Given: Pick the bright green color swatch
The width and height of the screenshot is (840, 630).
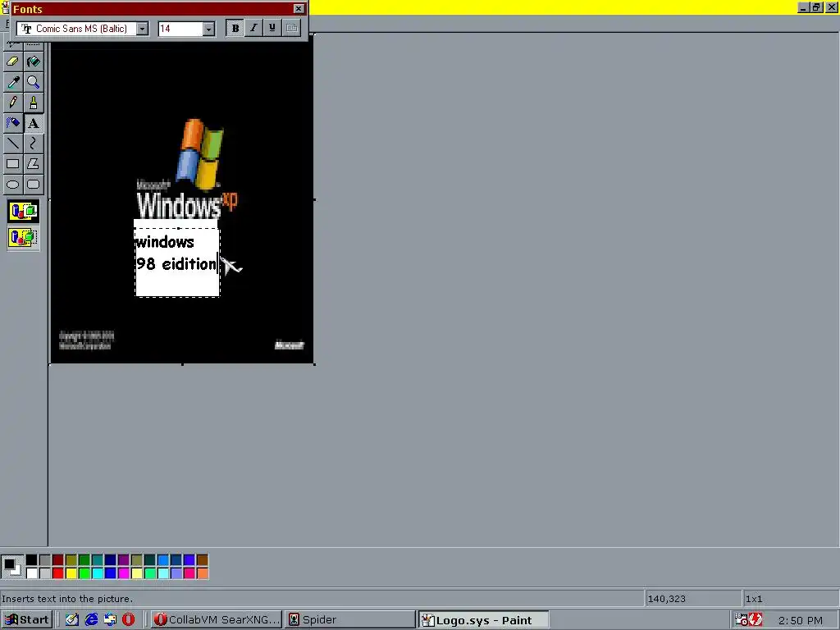Looking at the screenshot, I should [84, 573].
